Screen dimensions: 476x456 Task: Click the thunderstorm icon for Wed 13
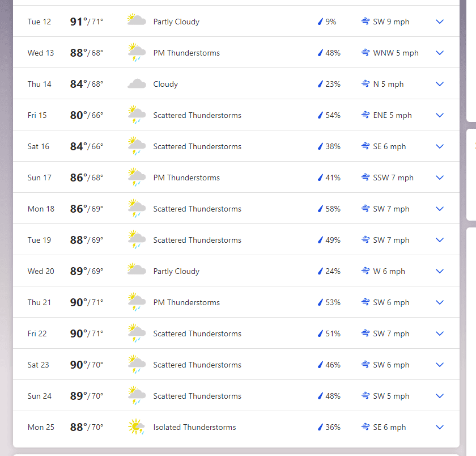(137, 52)
